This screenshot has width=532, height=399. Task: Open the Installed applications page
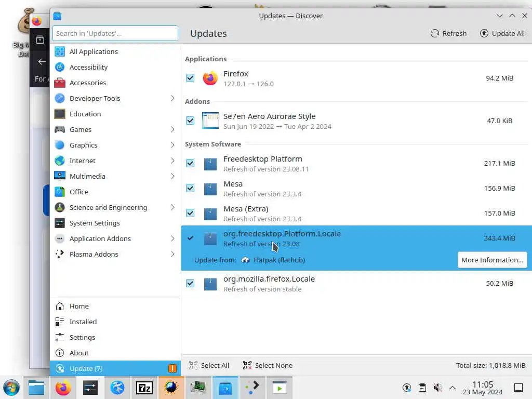pyautogui.click(x=115, y=322)
